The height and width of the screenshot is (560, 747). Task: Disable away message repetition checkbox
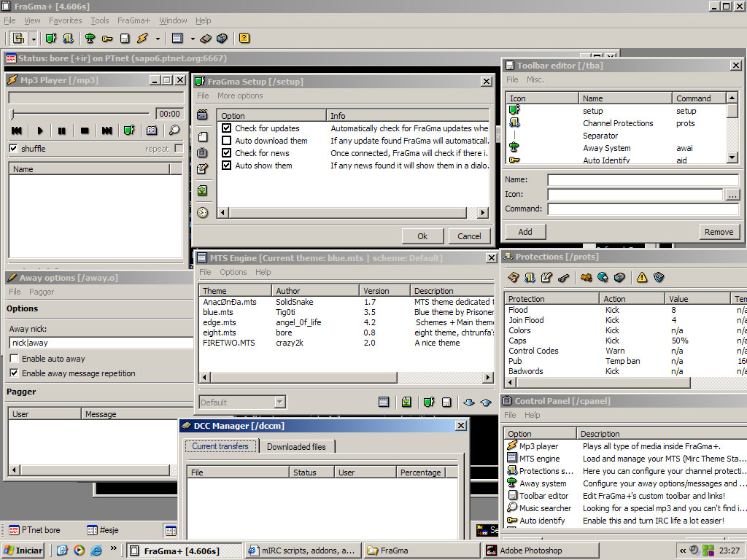tap(15, 373)
